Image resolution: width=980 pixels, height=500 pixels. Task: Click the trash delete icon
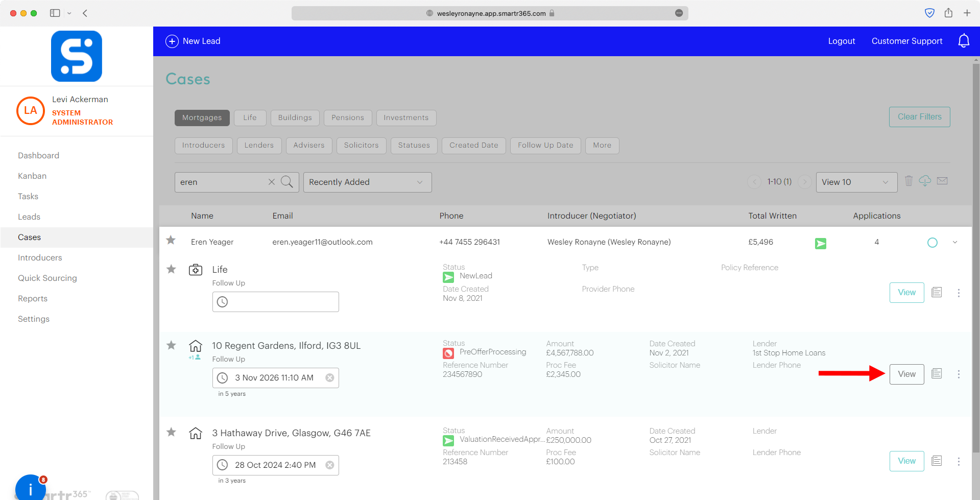[x=909, y=181]
